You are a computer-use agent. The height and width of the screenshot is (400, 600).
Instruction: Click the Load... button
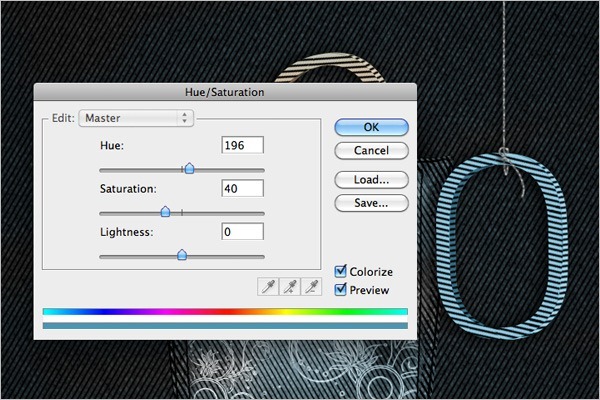(371, 180)
